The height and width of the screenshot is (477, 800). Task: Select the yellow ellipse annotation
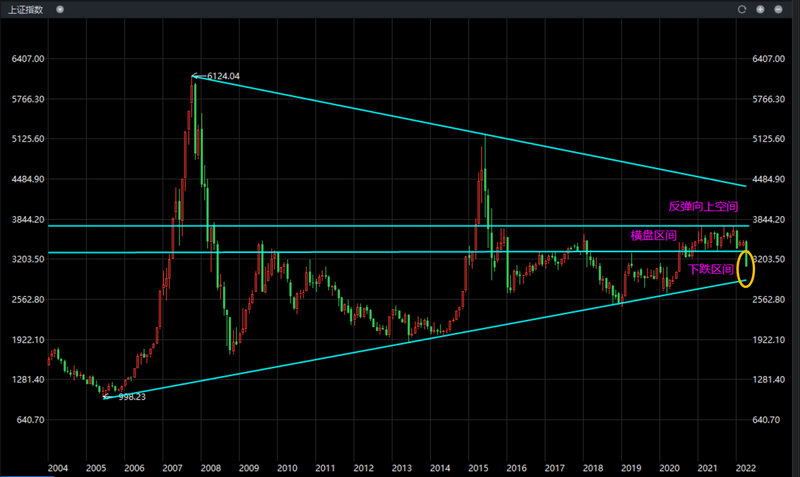click(746, 269)
